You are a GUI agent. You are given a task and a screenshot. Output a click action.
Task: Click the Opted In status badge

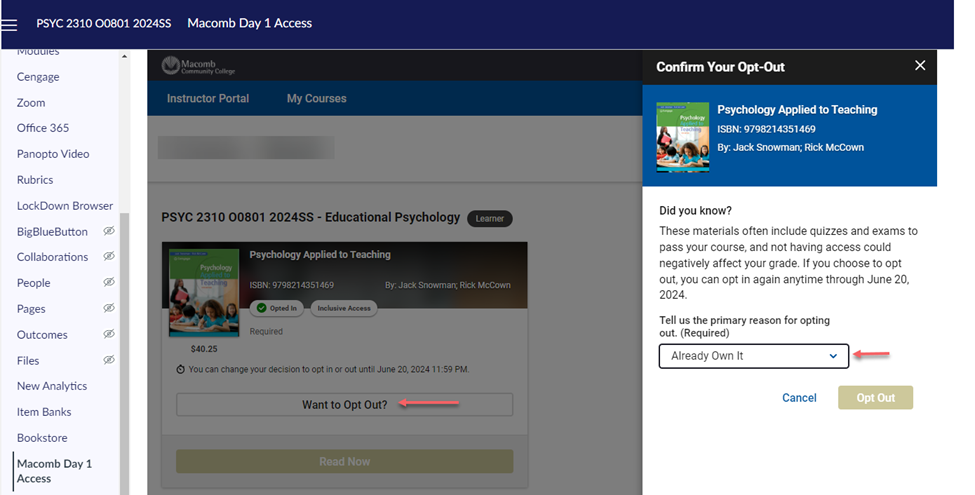[x=277, y=308]
